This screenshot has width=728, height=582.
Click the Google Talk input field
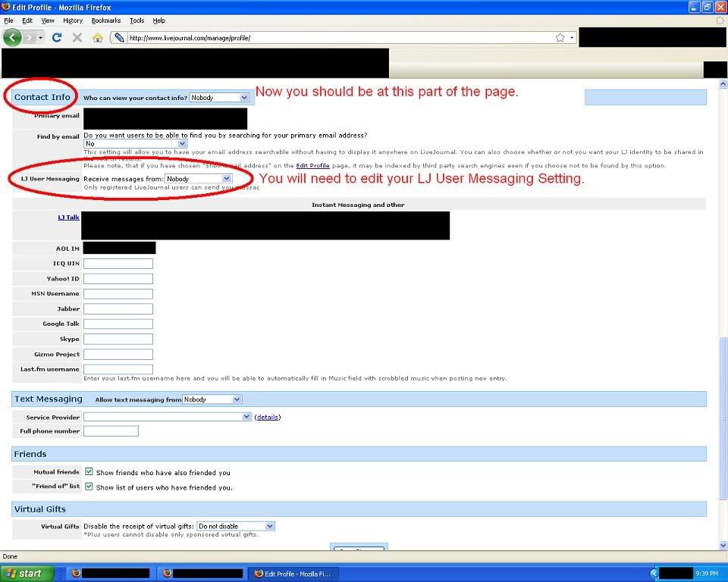click(118, 324)
